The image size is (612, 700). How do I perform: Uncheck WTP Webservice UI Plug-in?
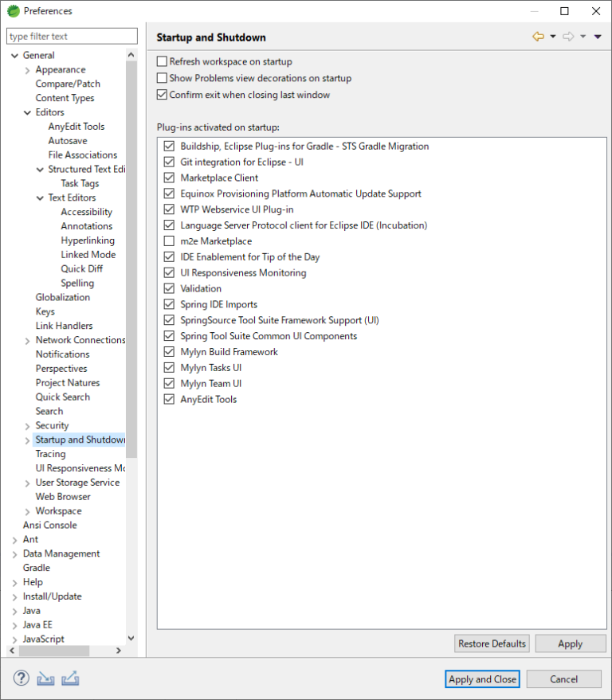(169, 209)
